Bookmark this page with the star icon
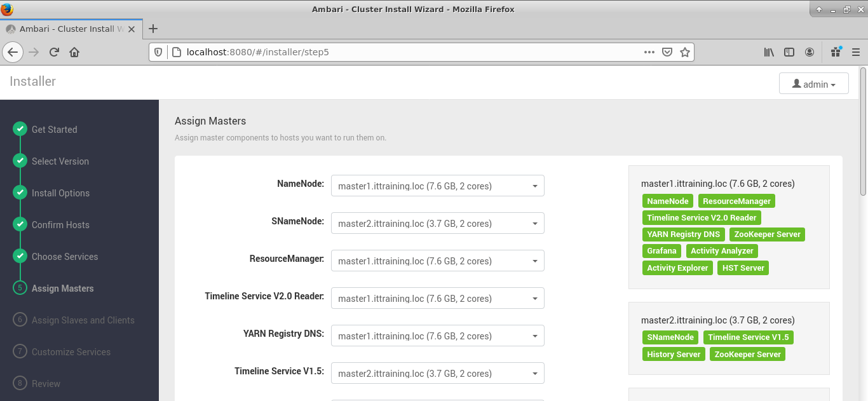868x401 pixels. tap(684, 52)
